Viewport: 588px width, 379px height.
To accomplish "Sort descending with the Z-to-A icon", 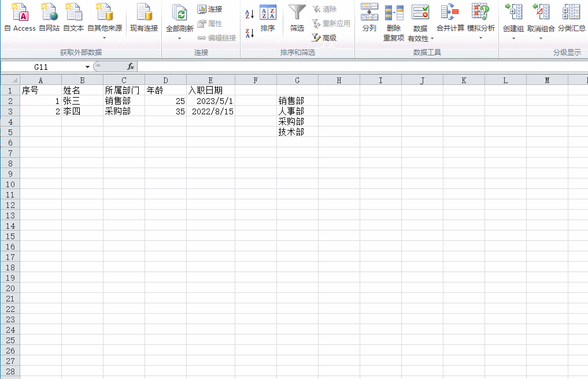I will (249, 33).
